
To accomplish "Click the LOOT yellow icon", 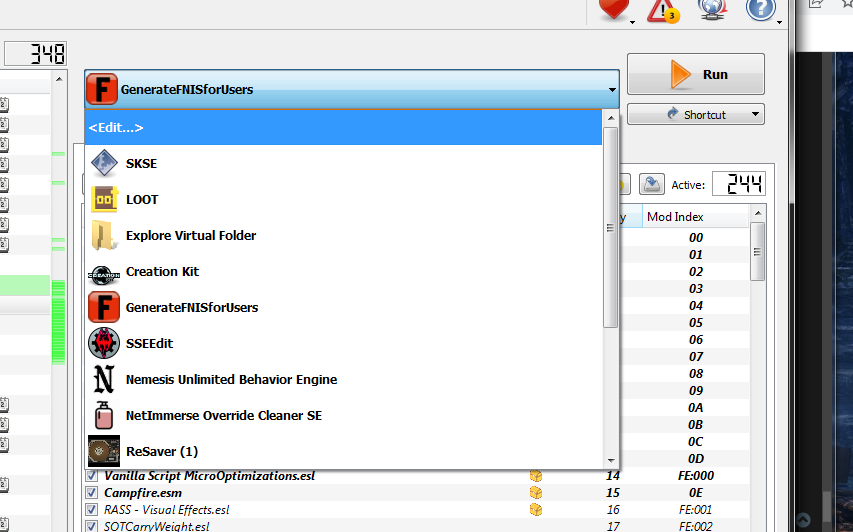I will tap(104, 199).
